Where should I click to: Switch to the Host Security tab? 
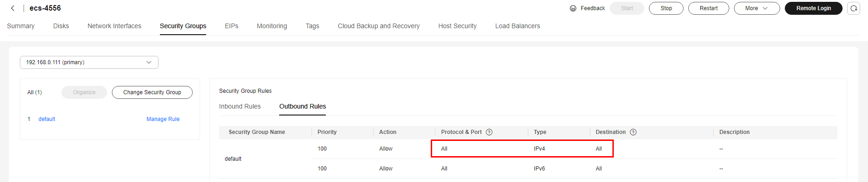(x=458, y=26)
